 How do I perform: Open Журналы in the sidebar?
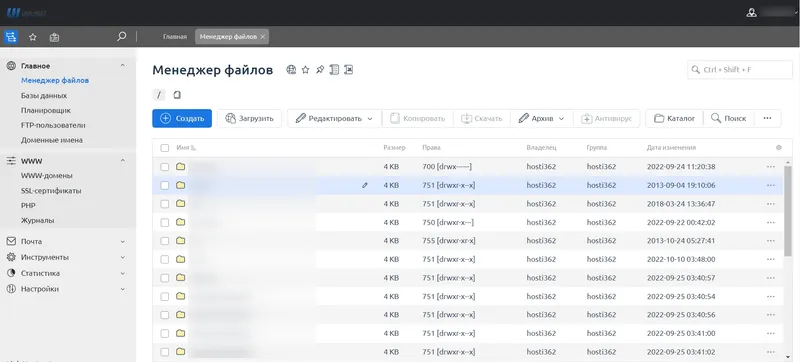click(x=37, y=220)
